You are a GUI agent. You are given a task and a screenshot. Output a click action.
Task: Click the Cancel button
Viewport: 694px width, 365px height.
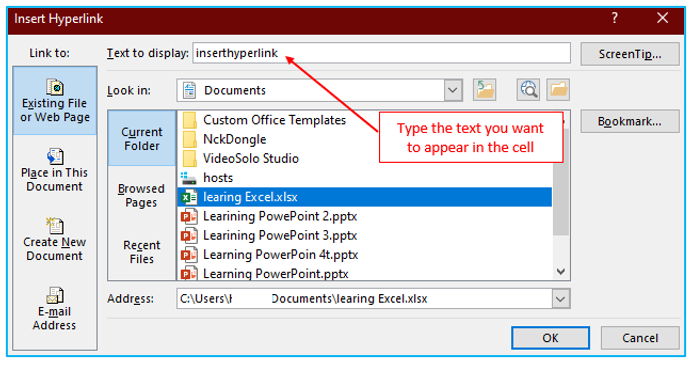coord(640,338)
